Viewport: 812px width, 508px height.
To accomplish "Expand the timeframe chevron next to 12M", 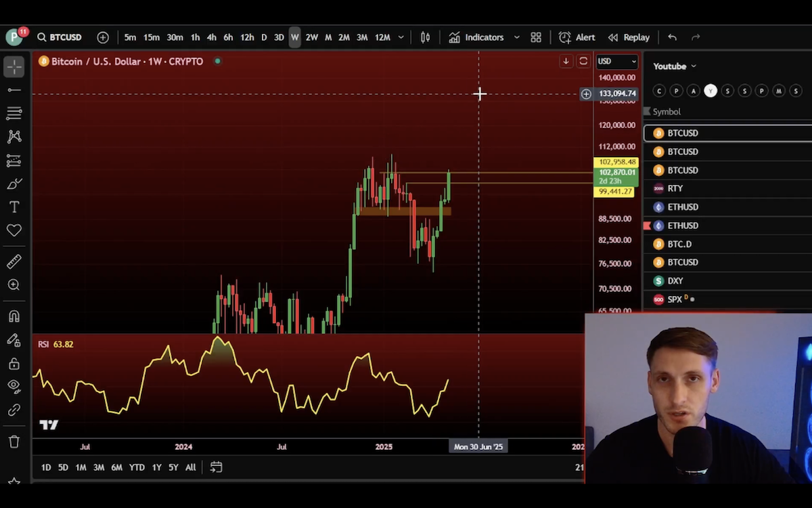I will point(401,37).
